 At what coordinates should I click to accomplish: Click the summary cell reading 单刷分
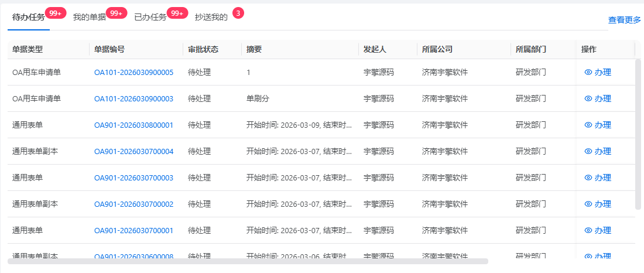point(258,98)
